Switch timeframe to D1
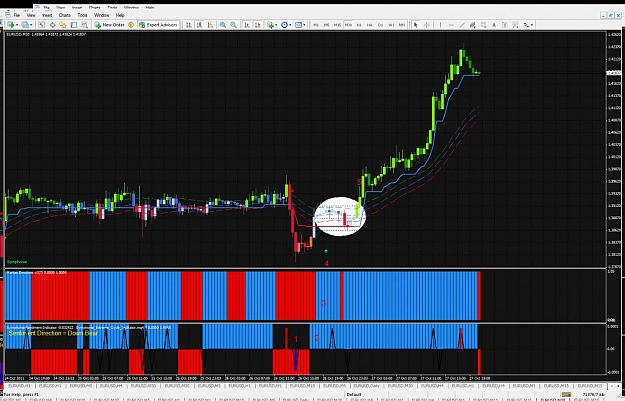This screenshot has height=401, width=625. pos(380,25)
